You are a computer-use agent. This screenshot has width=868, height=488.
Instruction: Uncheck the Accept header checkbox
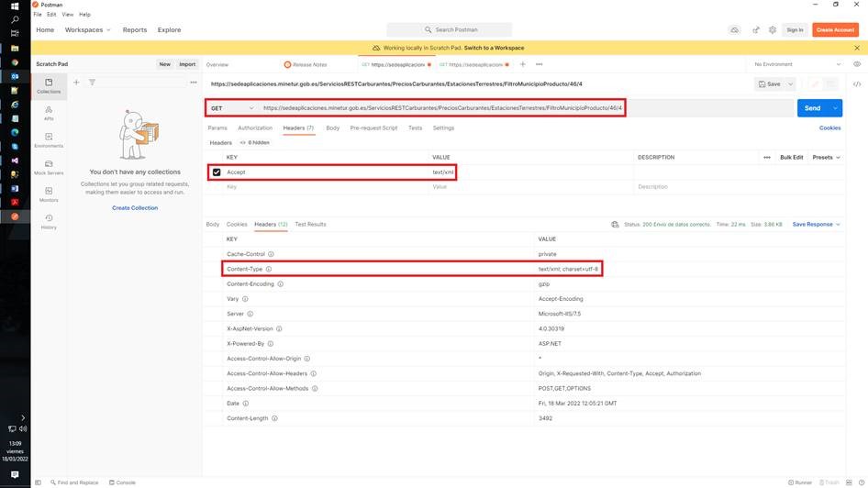[x=217, y=172]
